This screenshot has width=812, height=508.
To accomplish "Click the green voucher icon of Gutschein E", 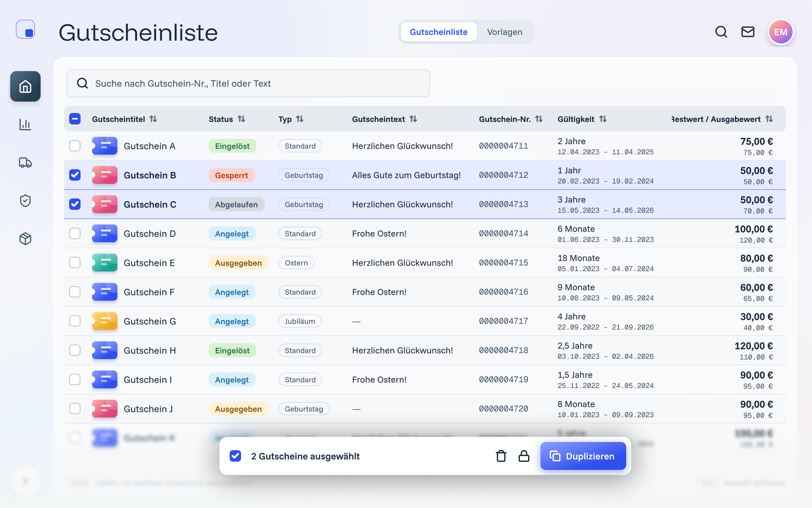I will [x=105, y=263].
